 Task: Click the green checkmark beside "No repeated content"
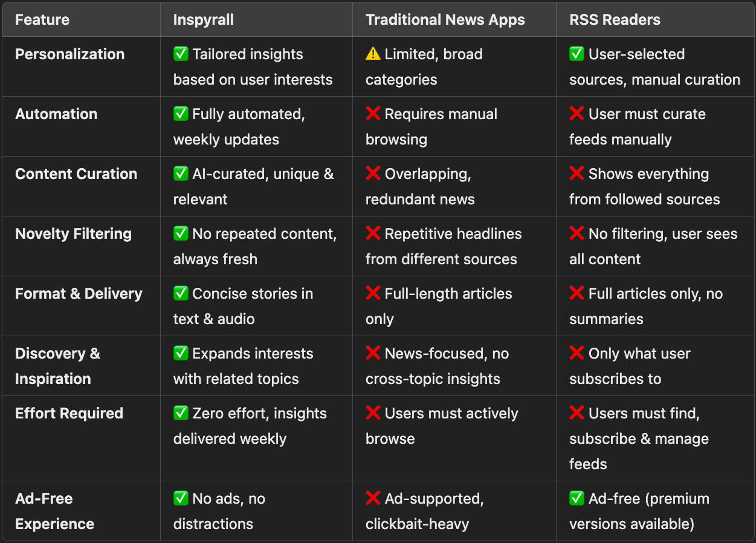click(x=181, y=233)
